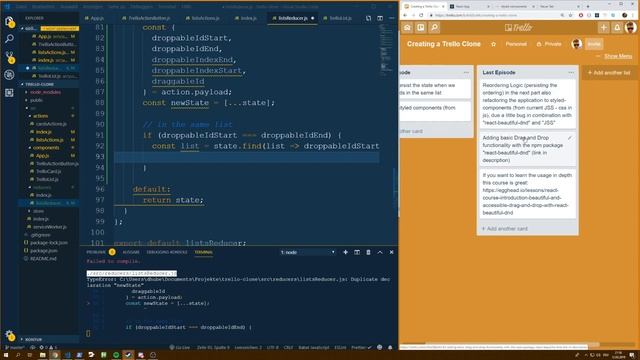
Task: Click the Personal team button on board
Action: 516,44
